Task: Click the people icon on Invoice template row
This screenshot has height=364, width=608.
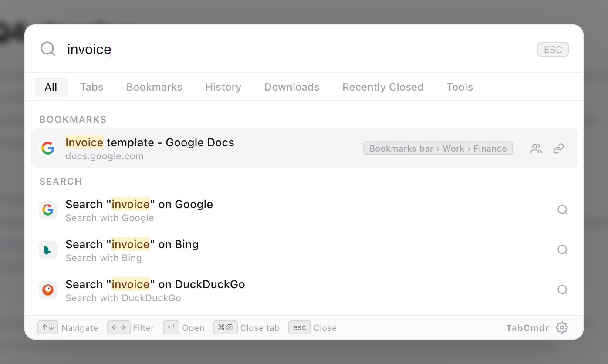Action: (536, 148)
